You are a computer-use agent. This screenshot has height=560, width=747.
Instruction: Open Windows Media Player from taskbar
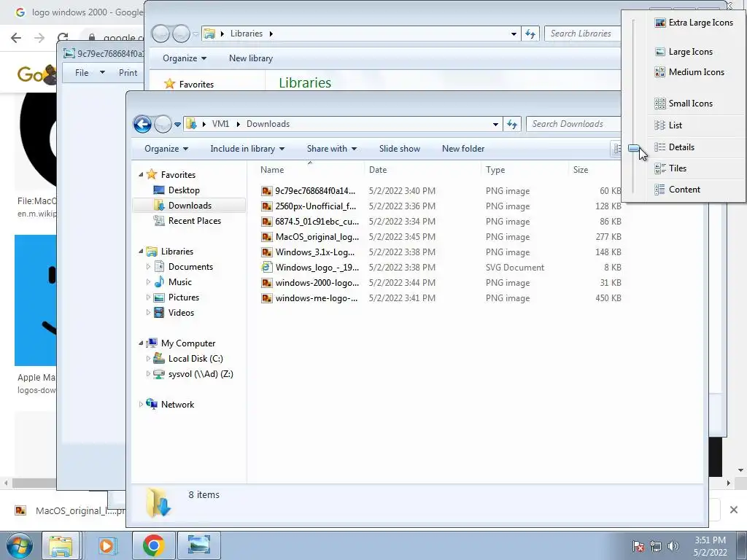coord(107,545)
